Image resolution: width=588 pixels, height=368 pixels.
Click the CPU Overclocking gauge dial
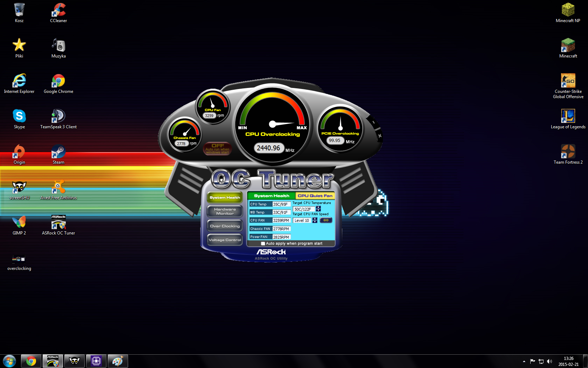pos(272,124)
